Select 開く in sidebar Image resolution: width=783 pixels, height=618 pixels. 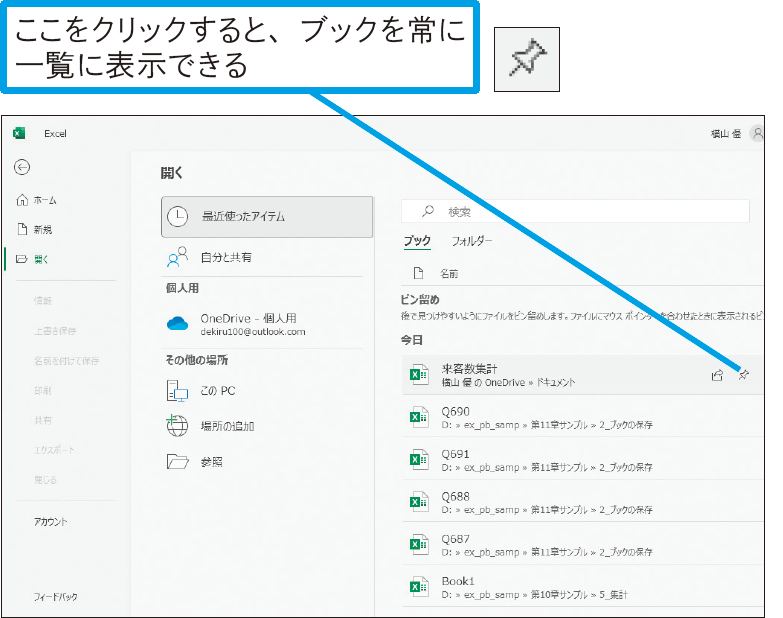point(32,259)
